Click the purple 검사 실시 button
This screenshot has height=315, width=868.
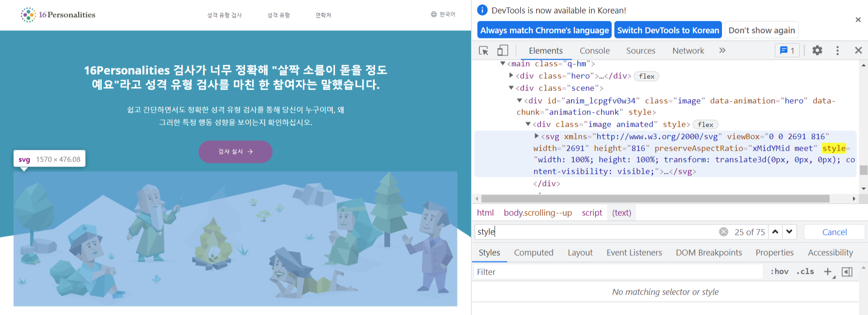click(x=236, y=152)
